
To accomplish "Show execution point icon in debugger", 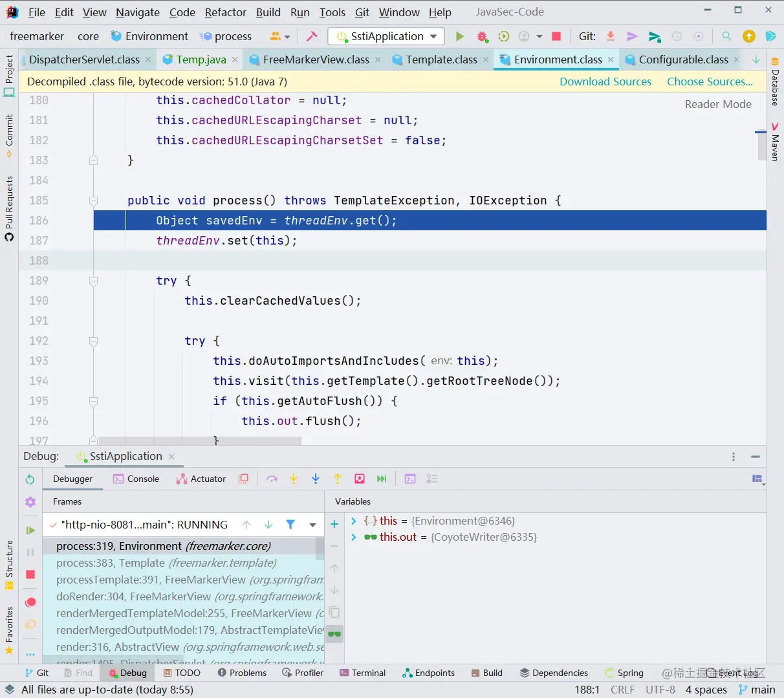I will point(243,479).
